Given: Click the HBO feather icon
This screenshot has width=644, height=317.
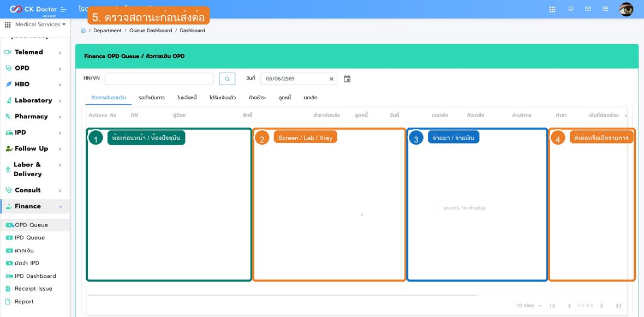Looking at the screenshot, I should click(8, 84).
